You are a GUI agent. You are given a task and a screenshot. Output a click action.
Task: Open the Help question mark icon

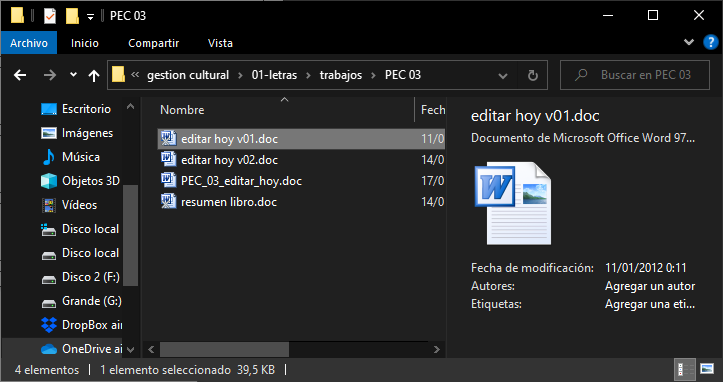click(711, 42)
